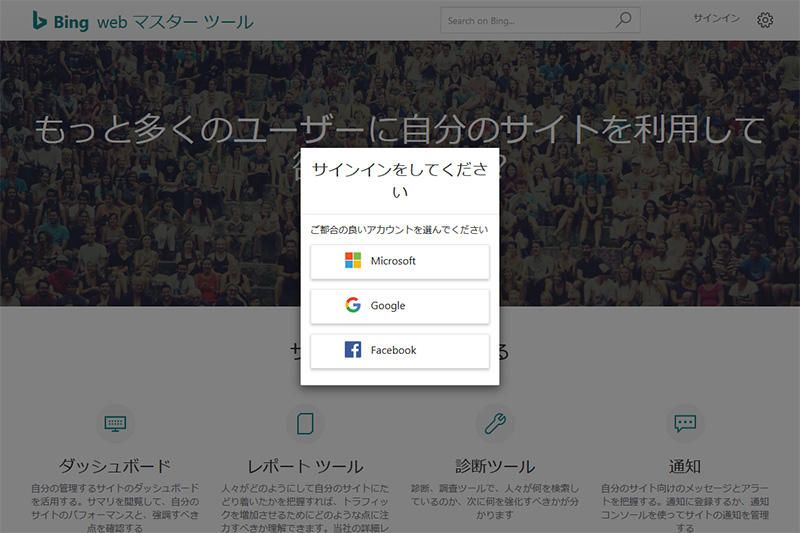Open the ダッシュボード heading
Viewport: 800px width, 533px height.
coord(115,466)
